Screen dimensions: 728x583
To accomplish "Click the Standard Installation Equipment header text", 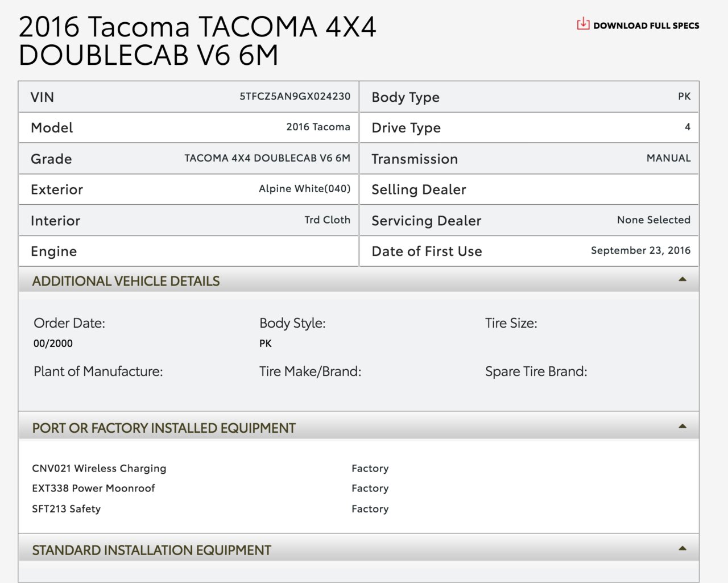I will click(151, 550).
